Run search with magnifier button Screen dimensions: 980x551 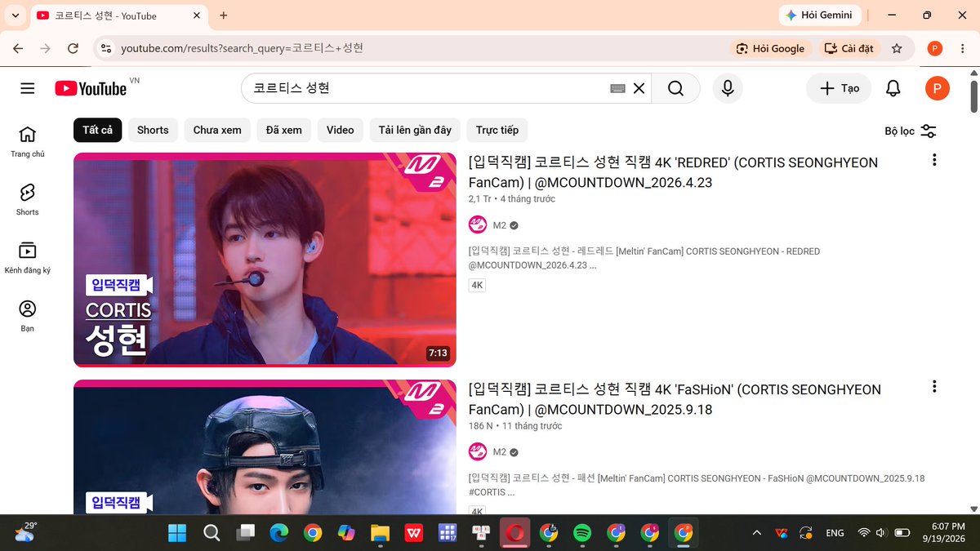(675, 88)
